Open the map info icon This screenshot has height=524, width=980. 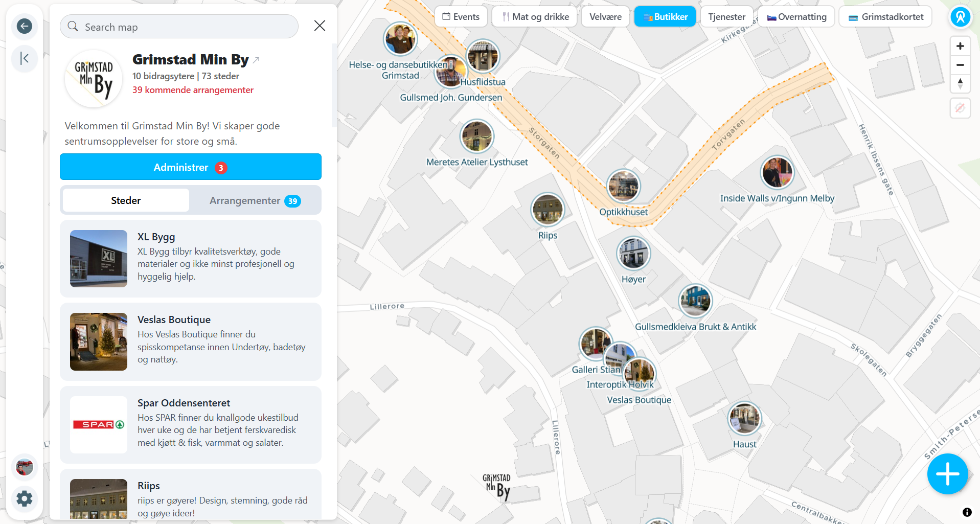[967, 512]
